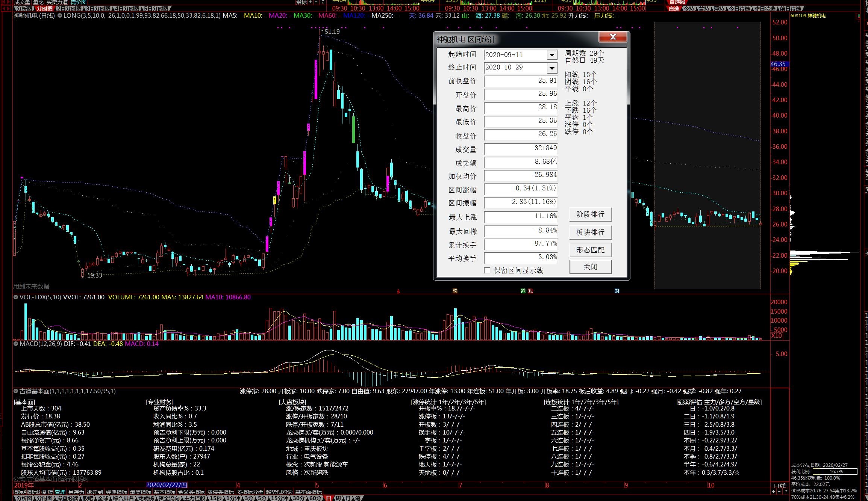Click 603109 神驰机电 in the watchlist

pyautogui.click(x=808, y=16)
